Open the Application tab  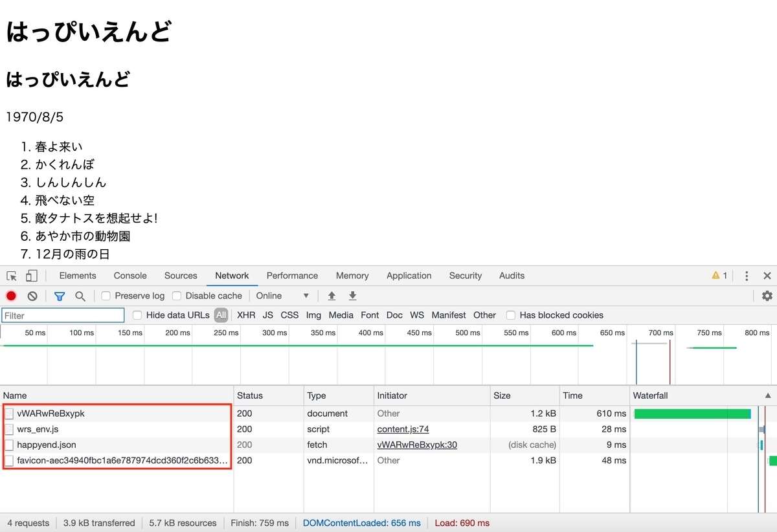coord(409,276)
